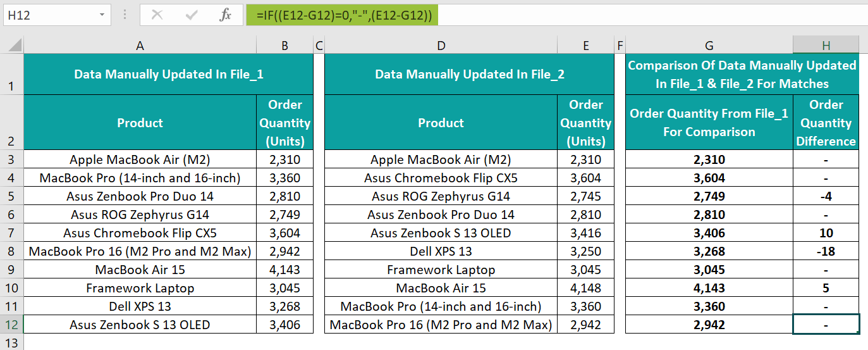
Task: Click 'Comparison Of Data Manually Updated' header cell
Action: click(742, 75)
